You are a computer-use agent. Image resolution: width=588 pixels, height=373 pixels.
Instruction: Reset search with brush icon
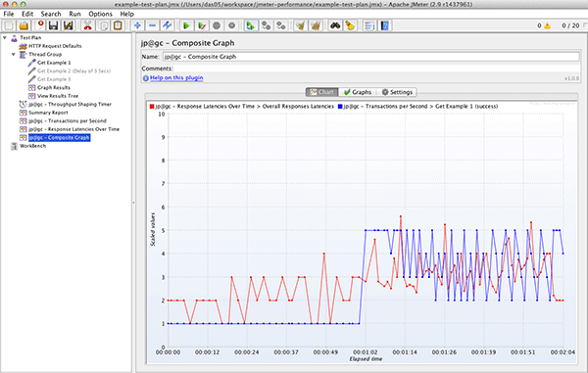350,25
